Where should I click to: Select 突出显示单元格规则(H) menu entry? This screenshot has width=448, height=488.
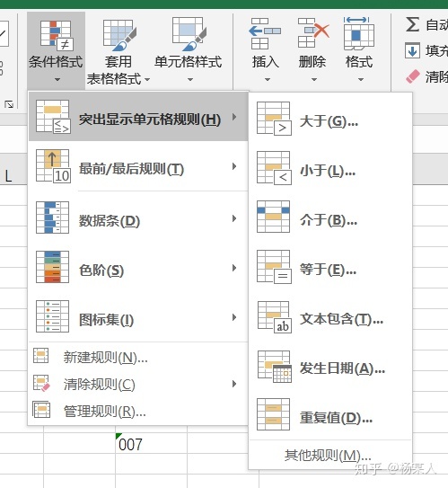coord(138,117)
